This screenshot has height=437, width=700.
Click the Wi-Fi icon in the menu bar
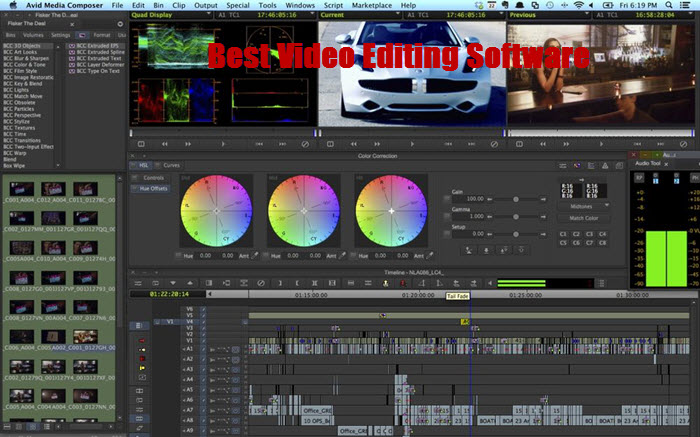coord(579,5)
